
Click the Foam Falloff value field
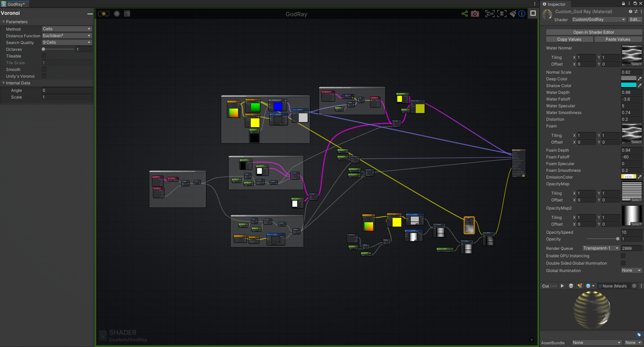tap(631, 157)
